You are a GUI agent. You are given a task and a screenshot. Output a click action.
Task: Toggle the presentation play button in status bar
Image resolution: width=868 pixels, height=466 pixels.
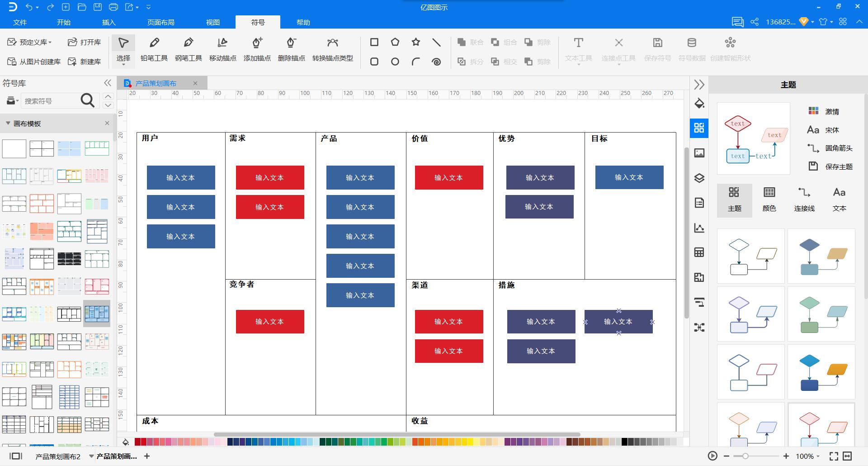(x=712, y=456)
